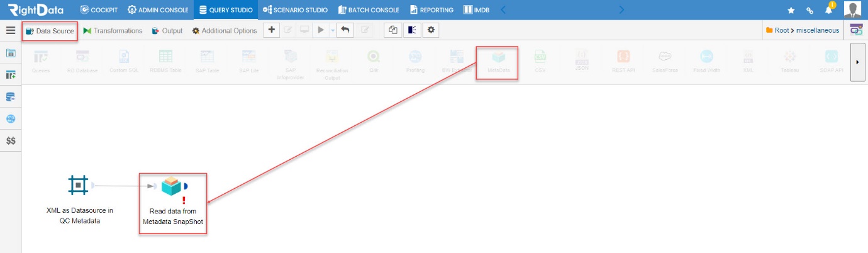868x253 pixels.
Task: Click the purple connection icon at top right
Action: [856, 30]
